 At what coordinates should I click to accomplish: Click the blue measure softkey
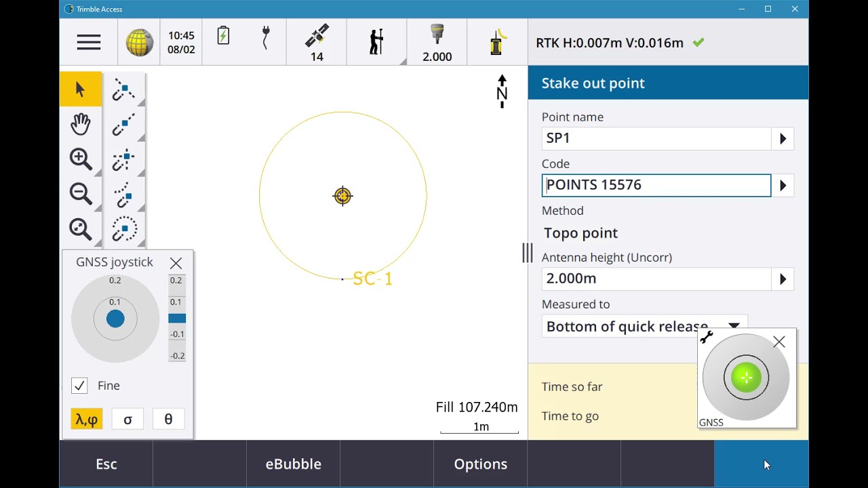[761, 464]
